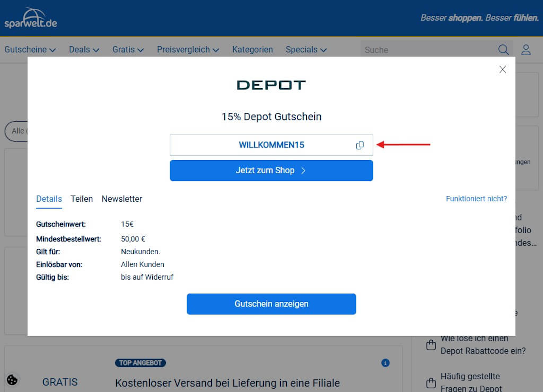Copy the WILLKOMMEN15 code with the copy icon
The width and height of the screenshot is (543, 392).
pyautogui.click(x=360, y=145)
